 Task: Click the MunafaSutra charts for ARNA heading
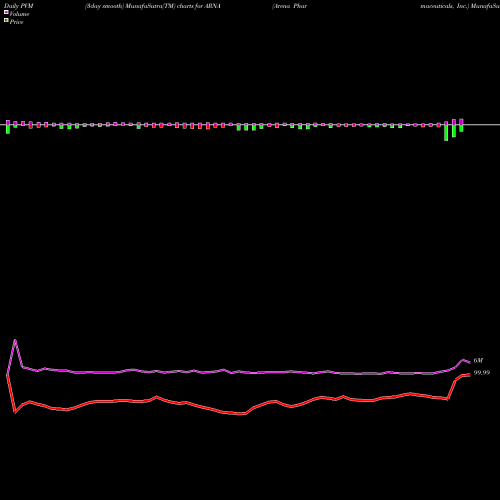point(153,6)
